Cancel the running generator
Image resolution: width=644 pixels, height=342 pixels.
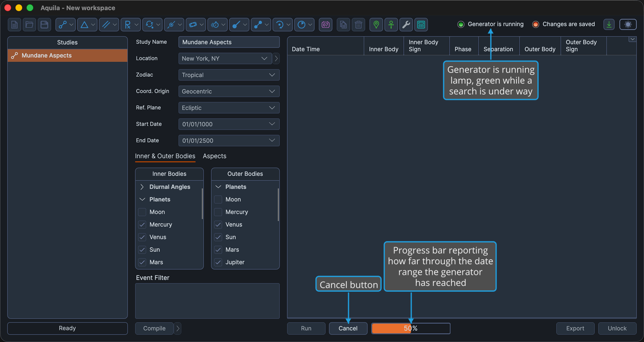tap(348, 328)
